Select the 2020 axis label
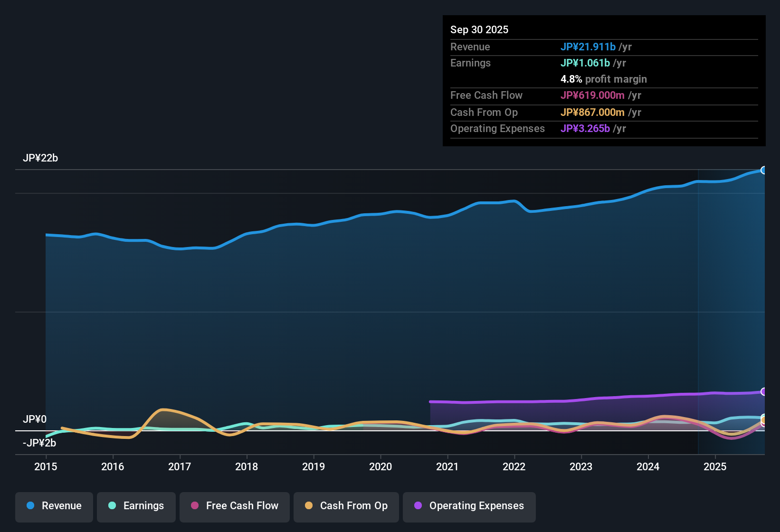 click(380, 467)
